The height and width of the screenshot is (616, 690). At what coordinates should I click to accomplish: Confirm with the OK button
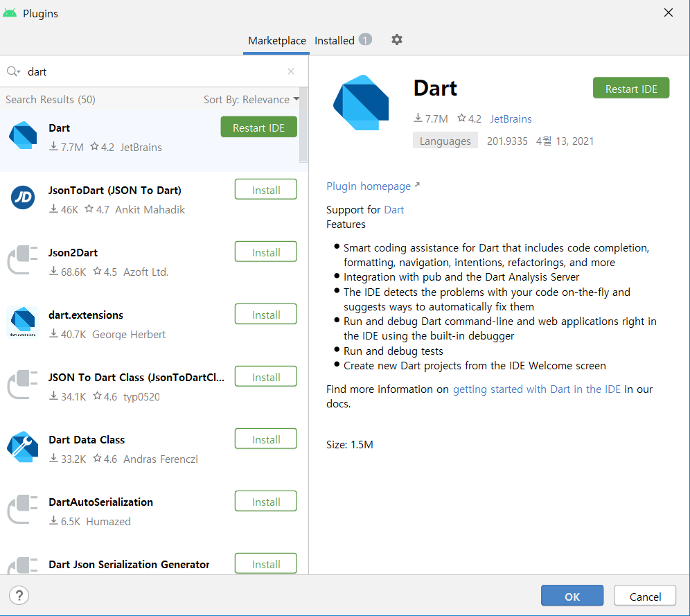point(572,596)
